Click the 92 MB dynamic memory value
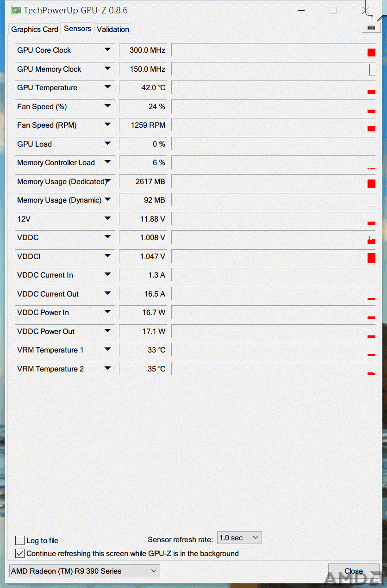The image size is (387, 588). (x=143, y=200)
